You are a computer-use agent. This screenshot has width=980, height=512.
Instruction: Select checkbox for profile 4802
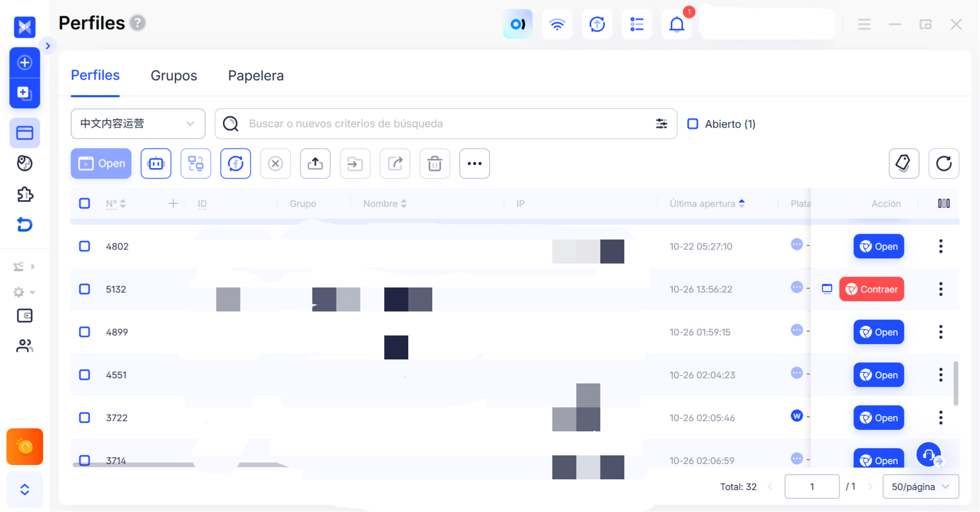(x=85, y=247)
